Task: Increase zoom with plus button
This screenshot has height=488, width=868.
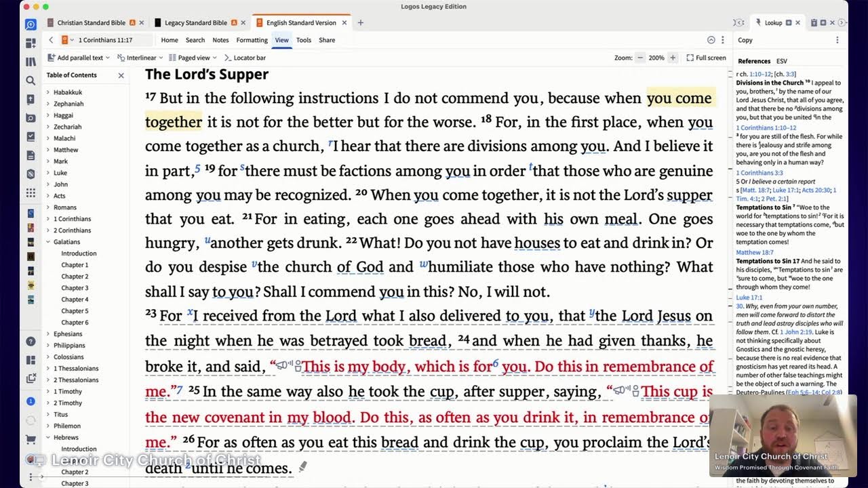Action: 672,58
